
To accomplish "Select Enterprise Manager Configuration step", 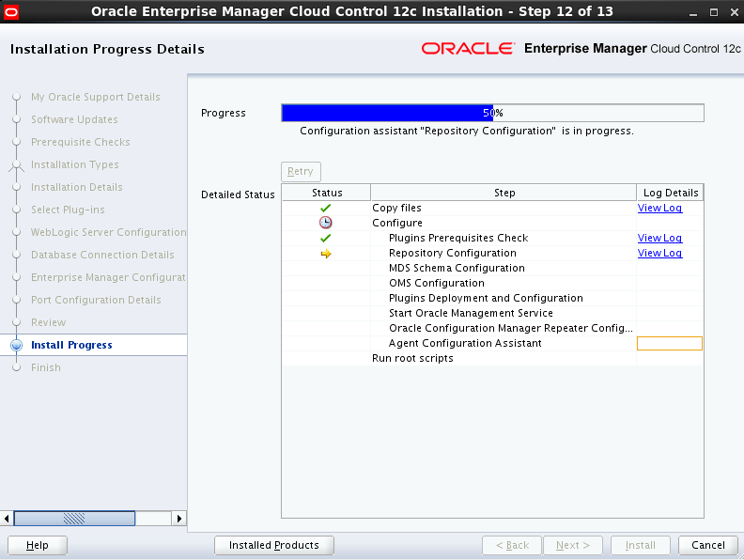I will tap(108, 277).
